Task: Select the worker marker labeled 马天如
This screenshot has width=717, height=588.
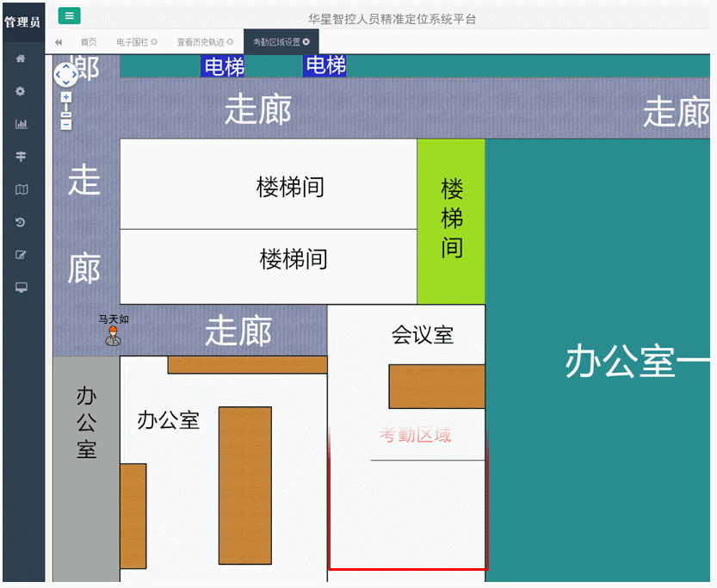Action: click(113, 336)
